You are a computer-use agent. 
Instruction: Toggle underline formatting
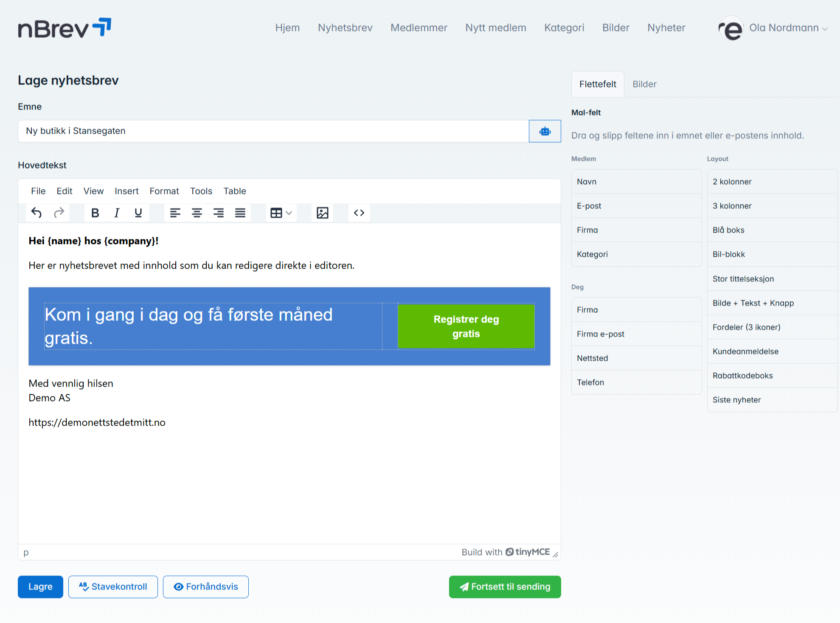coord(138,213)
